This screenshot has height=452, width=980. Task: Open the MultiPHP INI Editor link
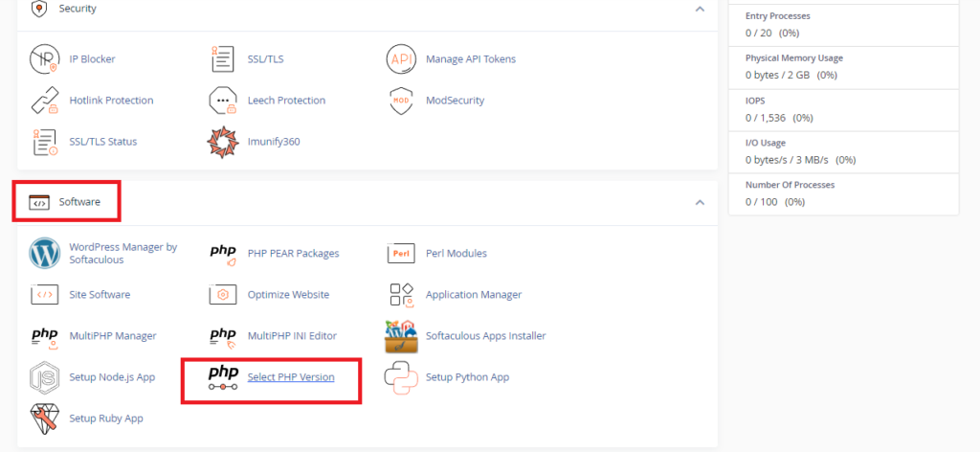[292, 336]
